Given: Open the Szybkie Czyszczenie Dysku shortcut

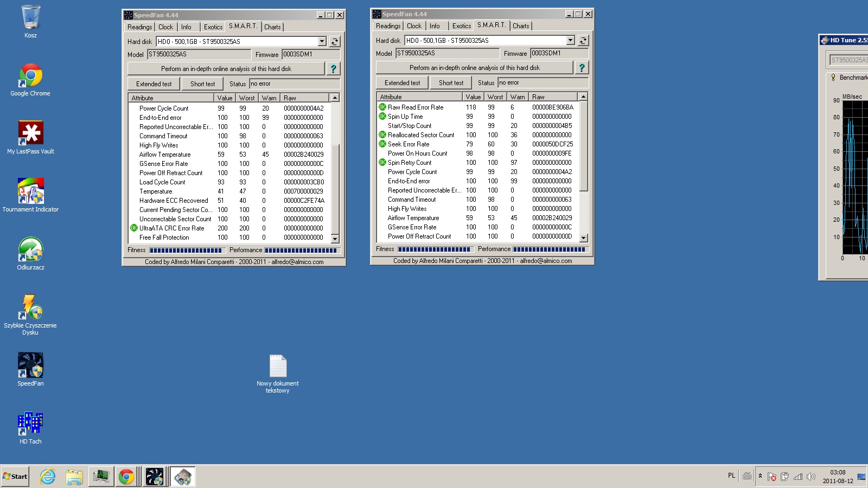Looking at the screenshot, I should 30,315.
